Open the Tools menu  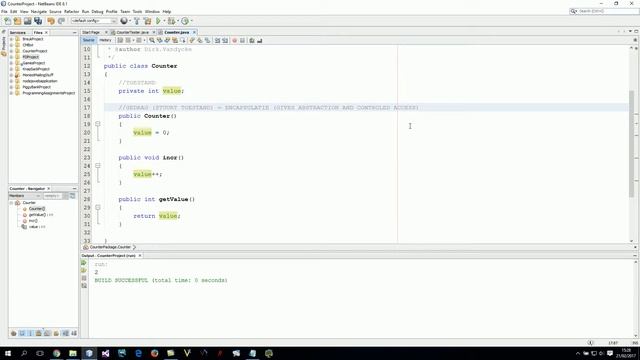(137, 11)
